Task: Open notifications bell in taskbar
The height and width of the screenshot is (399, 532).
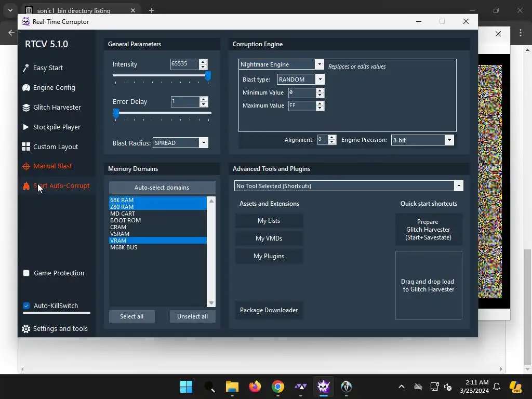Action: pyautogui.click(x=497, y=387)
